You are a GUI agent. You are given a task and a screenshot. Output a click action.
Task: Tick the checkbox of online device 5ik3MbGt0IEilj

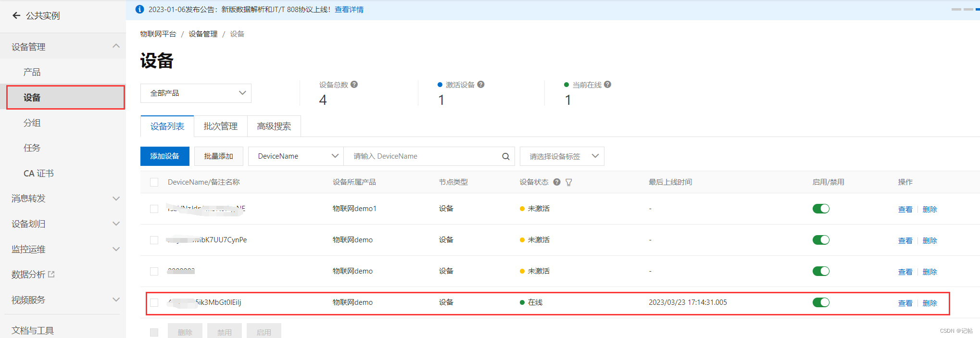tap(154, 302)
